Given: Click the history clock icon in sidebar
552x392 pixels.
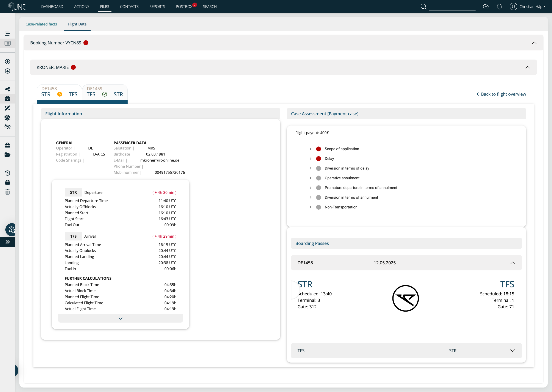Looking at the screenshot, I should click(x=8, y=173).
